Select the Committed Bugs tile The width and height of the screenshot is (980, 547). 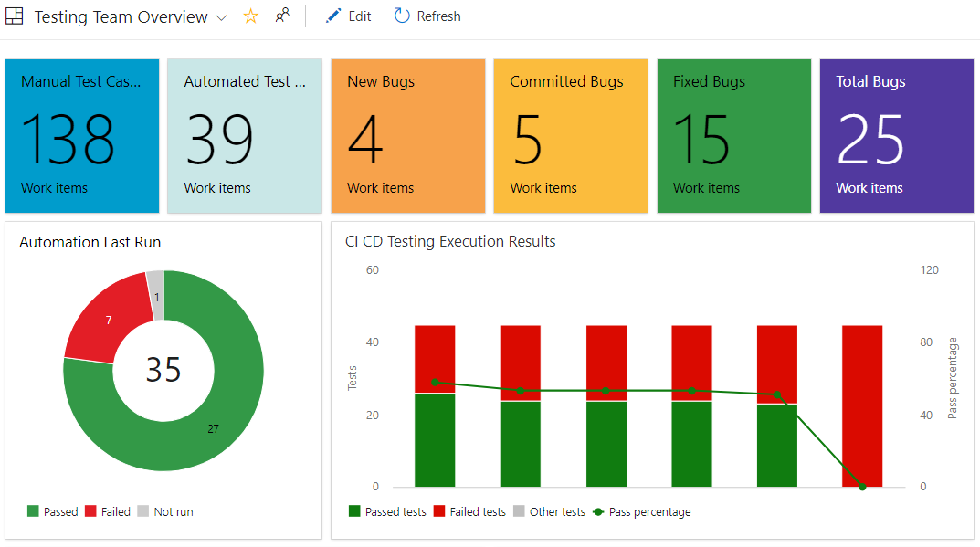click(570, 136)
